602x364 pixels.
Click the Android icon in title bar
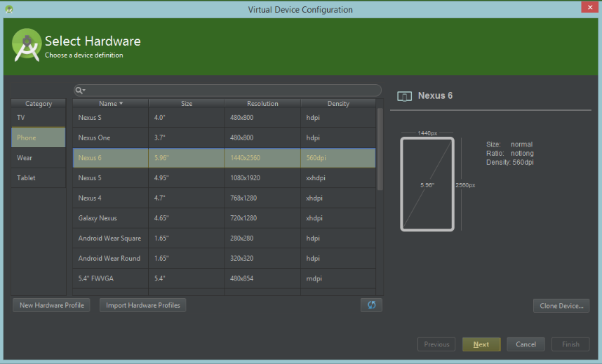(x=9, y=9)
